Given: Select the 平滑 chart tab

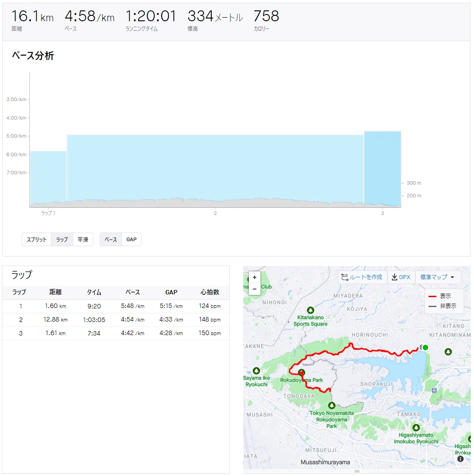Looking at the screenshot, I should [x=83, y=239].
